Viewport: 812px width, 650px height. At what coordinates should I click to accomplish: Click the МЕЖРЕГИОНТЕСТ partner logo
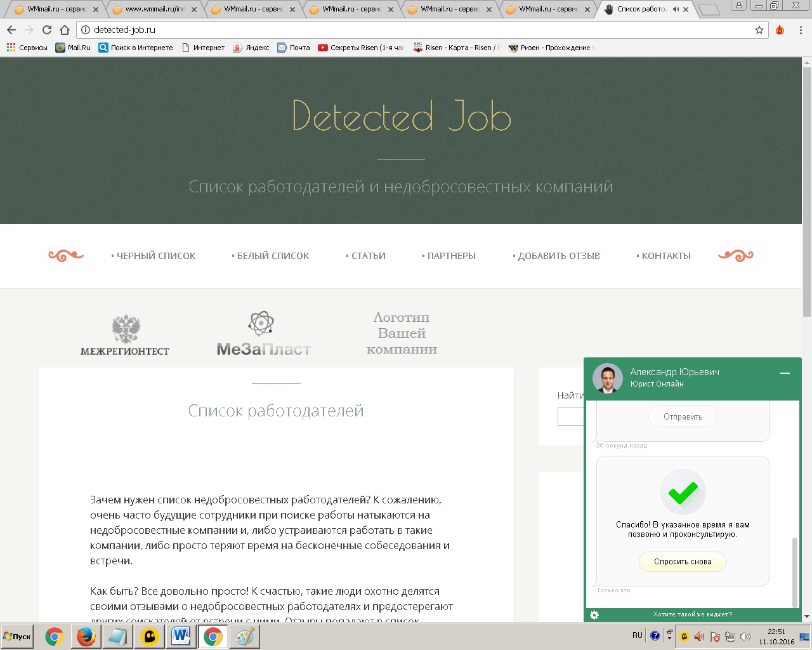tap(125, 335)
